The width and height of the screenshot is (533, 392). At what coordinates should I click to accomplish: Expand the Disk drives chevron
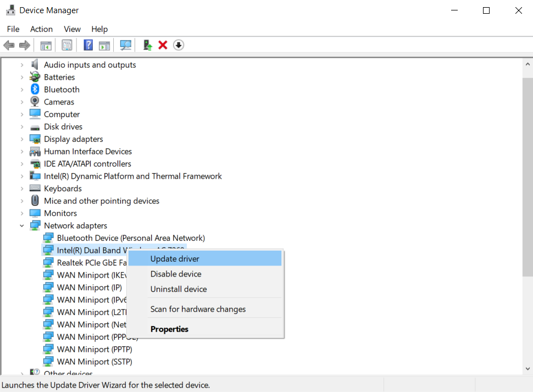click(22, 126)
